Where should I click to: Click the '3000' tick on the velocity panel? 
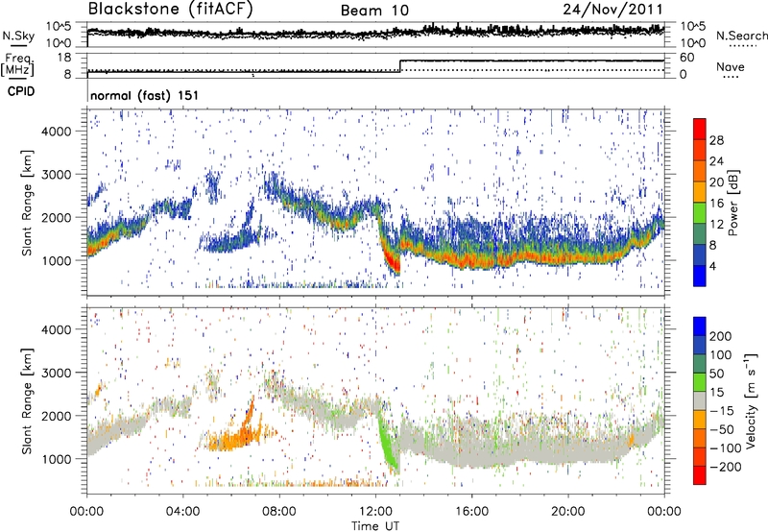[x=56, y=373]
